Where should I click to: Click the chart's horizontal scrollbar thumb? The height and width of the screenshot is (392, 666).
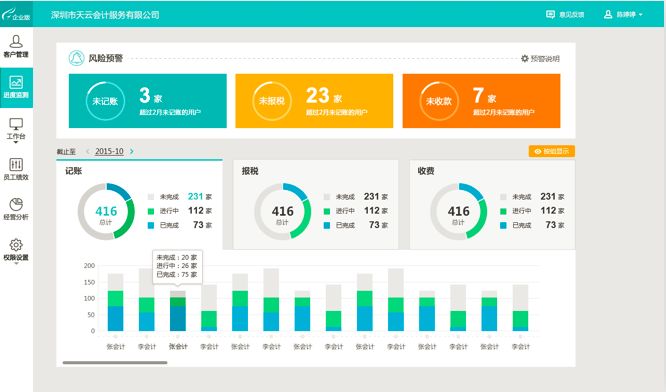[x=115, y=362]
